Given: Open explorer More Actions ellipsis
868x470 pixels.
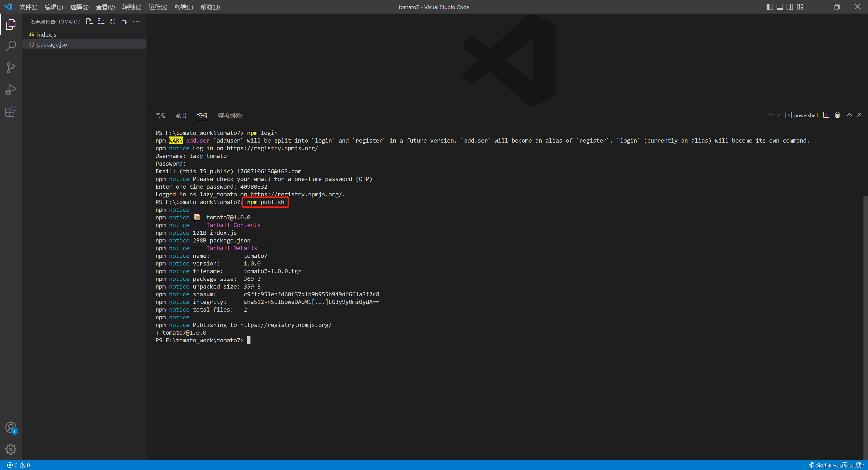Looking at the screenshot, I should point(136,21).
